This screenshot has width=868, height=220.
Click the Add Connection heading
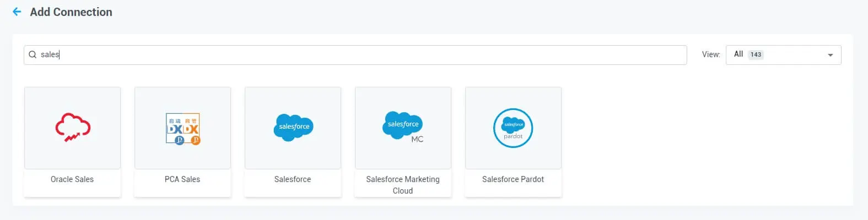[x=71, y=12]
